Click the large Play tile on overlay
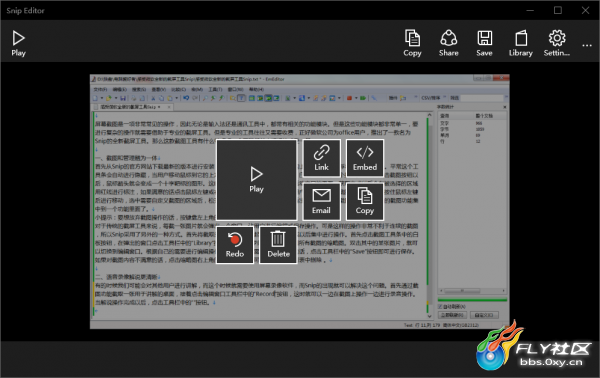600x378 pixels. 256,179
